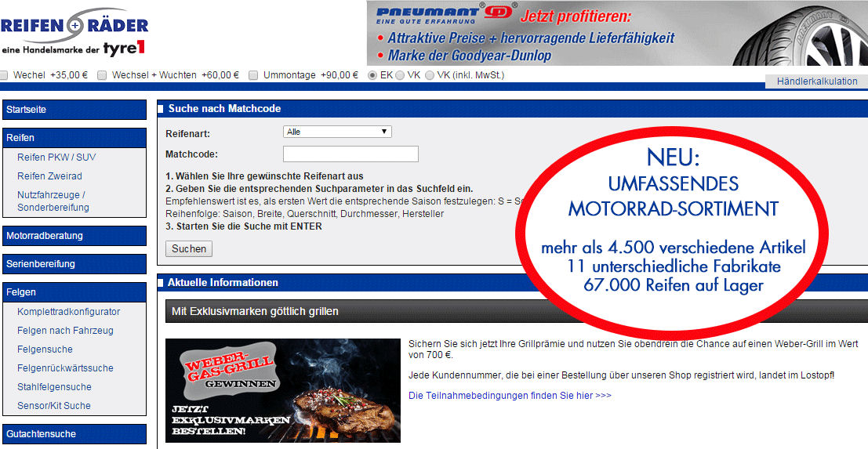Select the EK price radio button
Viewport: 868px width, 449px height.
coord(372,75)
